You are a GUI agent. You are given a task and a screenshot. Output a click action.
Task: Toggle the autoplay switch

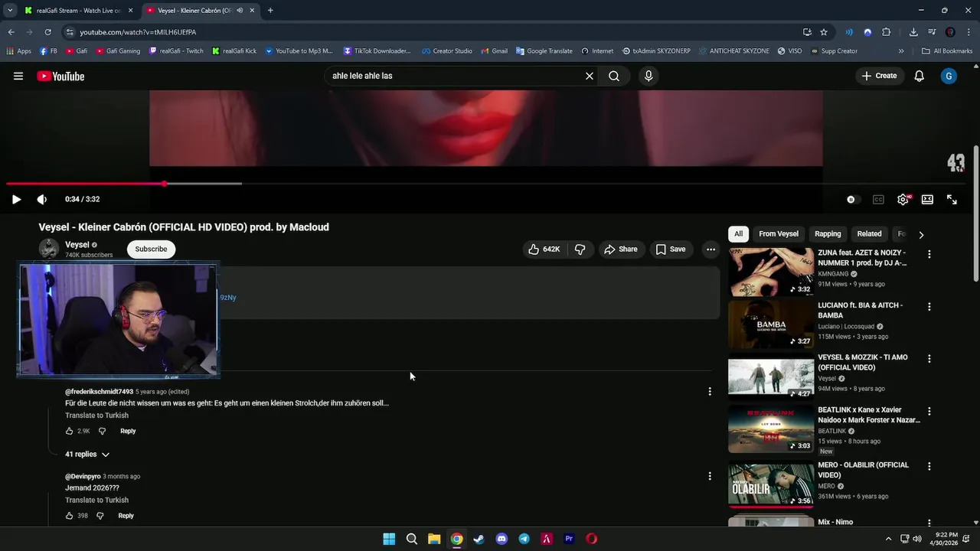(x=851, y=199)
